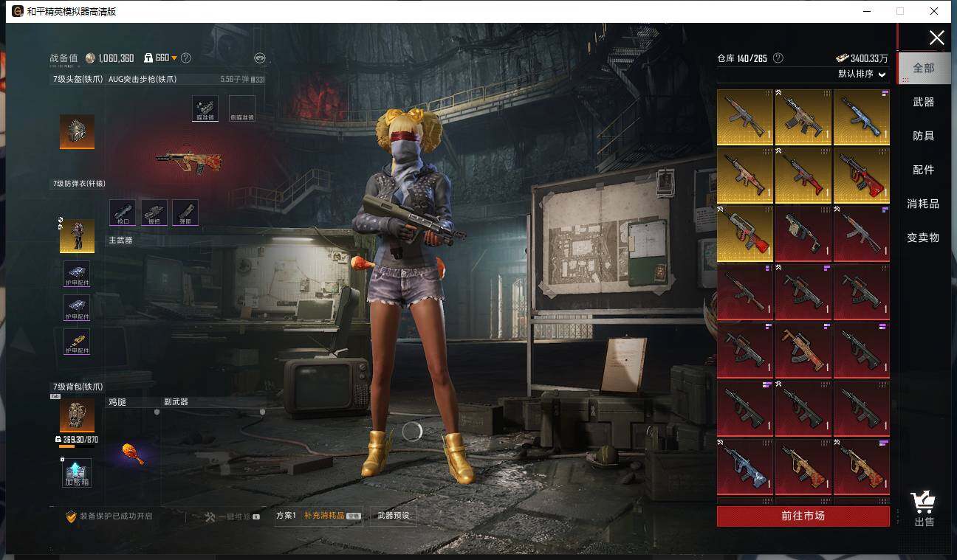Click the 装备保护已成功开启 status text
957x560 pixels.
coord(116,516)
